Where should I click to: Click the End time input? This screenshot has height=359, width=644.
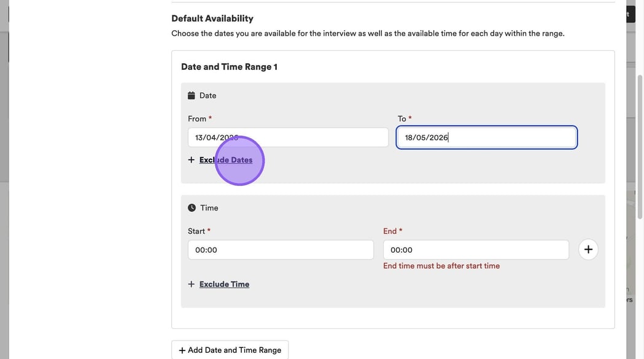476,250
